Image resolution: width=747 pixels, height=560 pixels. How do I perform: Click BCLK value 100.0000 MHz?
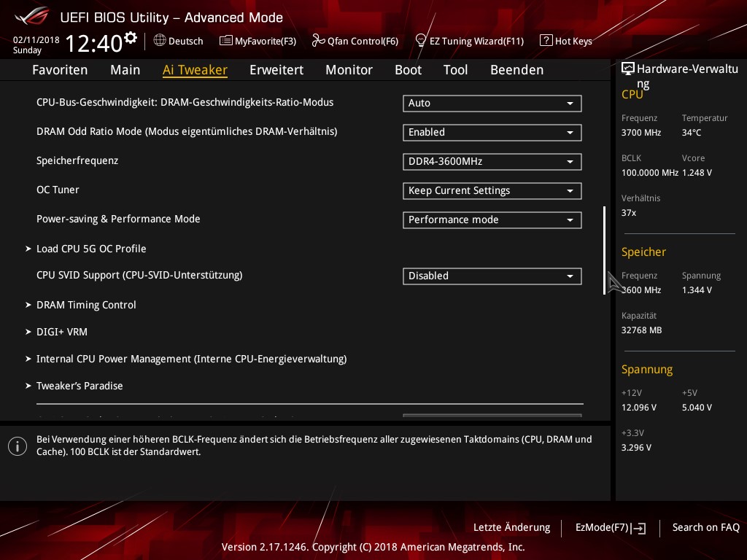coord(650,173)
